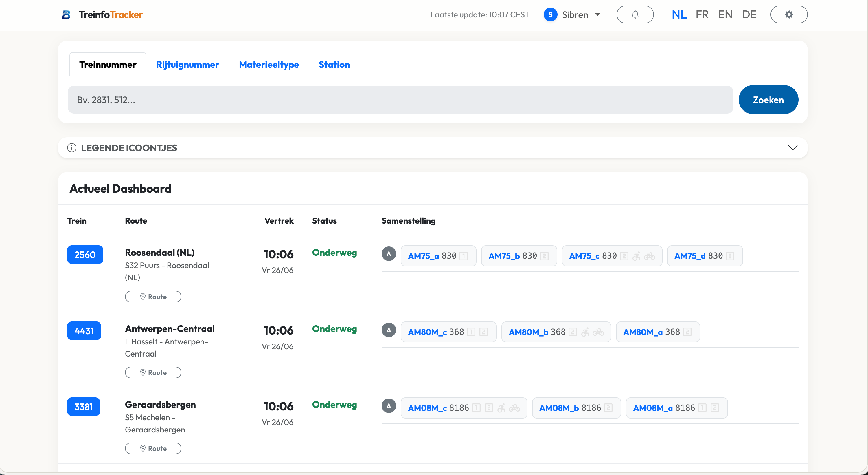Focus the train number search field

click(400, 100)
